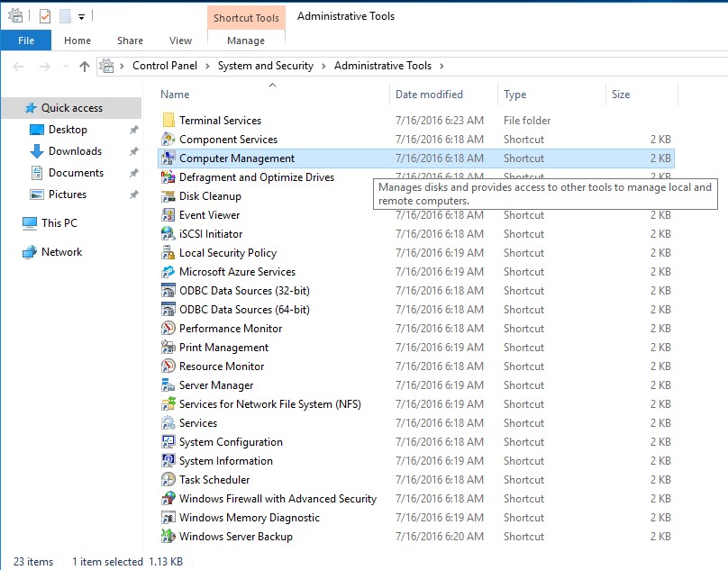Screen dimensions: 728x570
Task: Expand the chevron after Control Panel in address bar
Action: 210,66
